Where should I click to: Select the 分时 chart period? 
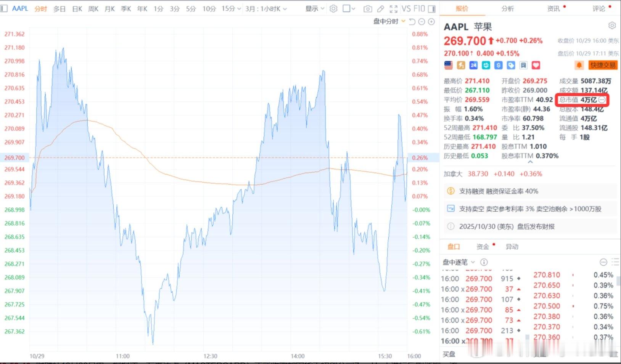40,8
